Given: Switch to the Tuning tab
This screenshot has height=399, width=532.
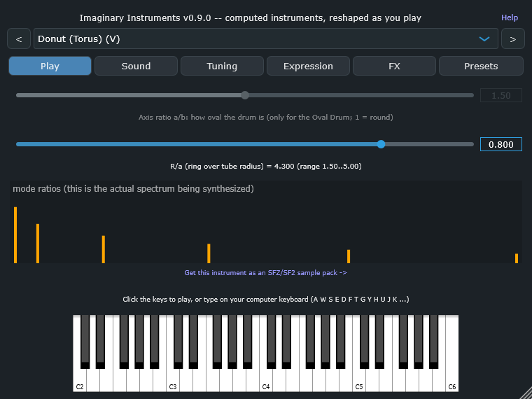Looking at the screenshot, I should [x=222, y=66].
